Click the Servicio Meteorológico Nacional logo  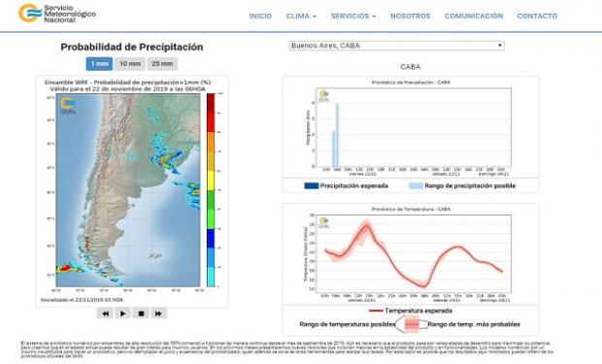57,14
